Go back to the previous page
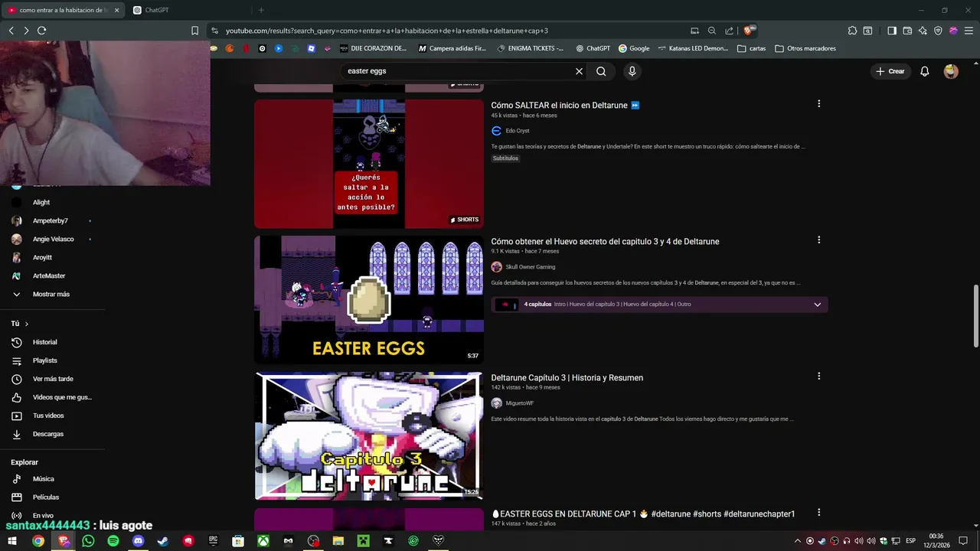This screenshot has height=551, width=980. point(11,31)
